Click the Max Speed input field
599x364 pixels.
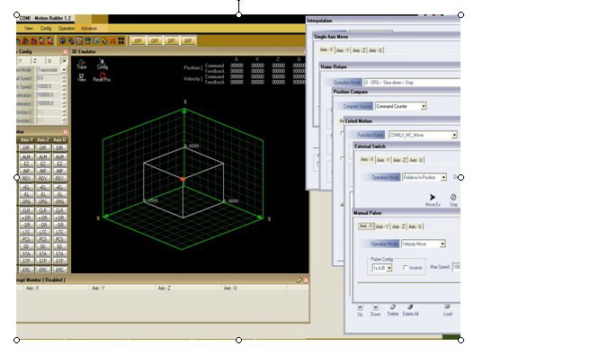click(456, 267)
